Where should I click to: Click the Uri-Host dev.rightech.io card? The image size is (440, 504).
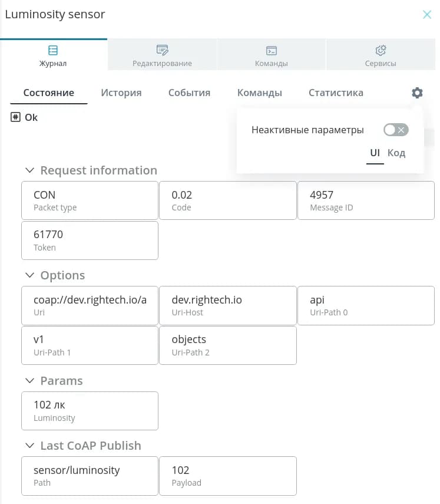[x=227, y=305]
